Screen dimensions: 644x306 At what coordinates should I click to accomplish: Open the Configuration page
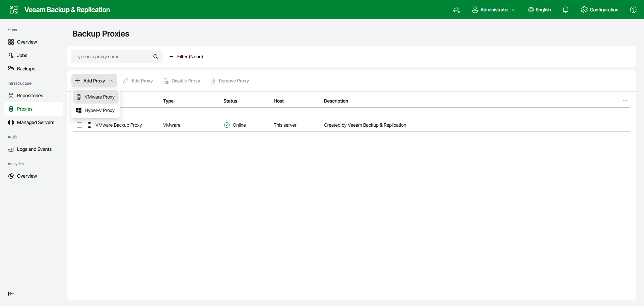coord(600,10)
